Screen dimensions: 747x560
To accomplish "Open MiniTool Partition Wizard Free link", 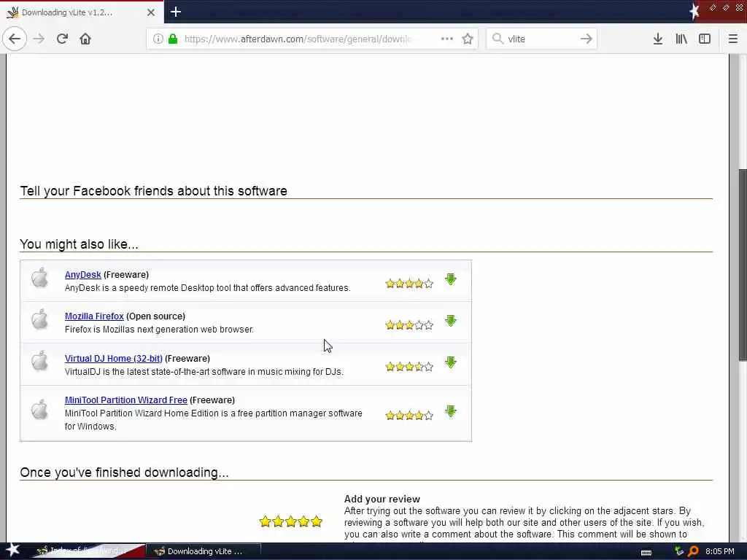I will click(125, 400).
